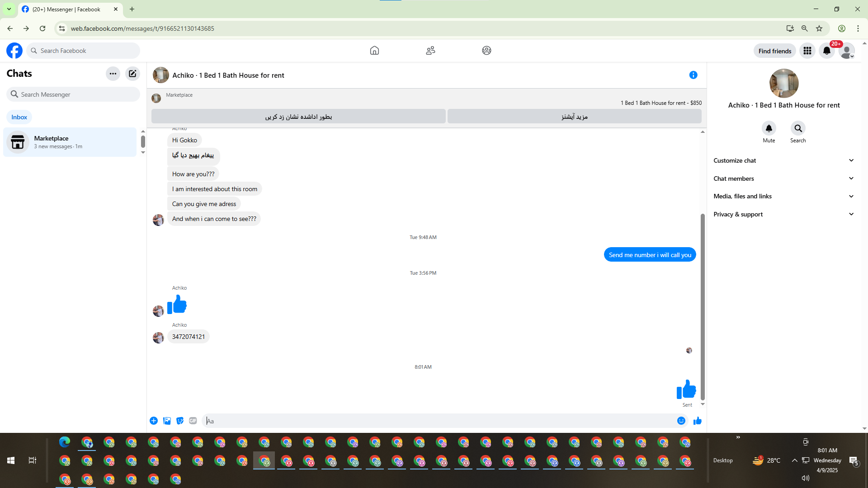Go to the Home feed icon
This screenshot has height=488, width=868.
click(x=374, y=51)
